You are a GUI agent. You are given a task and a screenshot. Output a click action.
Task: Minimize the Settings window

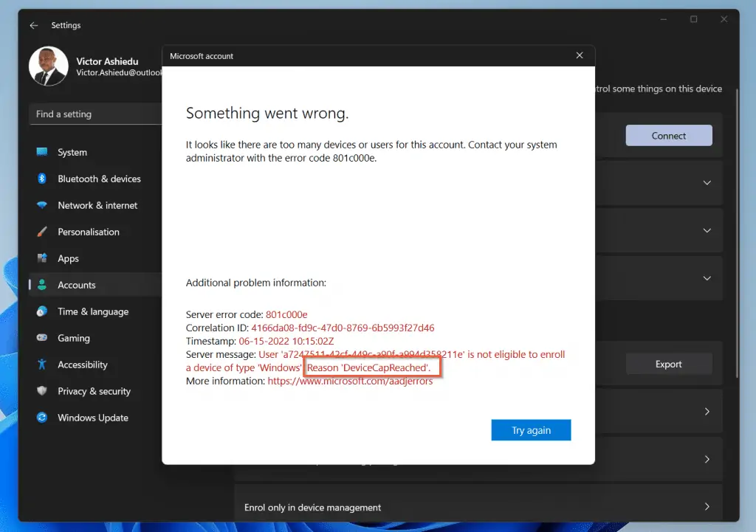tap(664, 19)
